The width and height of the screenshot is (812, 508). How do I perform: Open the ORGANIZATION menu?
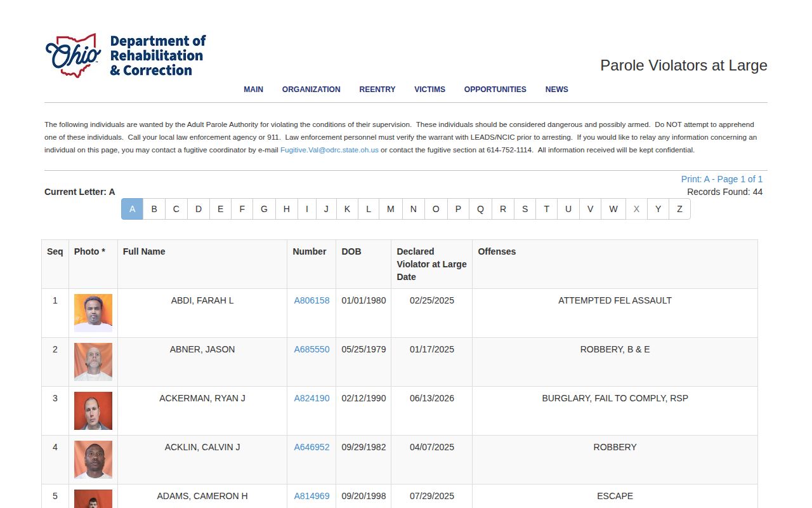311,90
